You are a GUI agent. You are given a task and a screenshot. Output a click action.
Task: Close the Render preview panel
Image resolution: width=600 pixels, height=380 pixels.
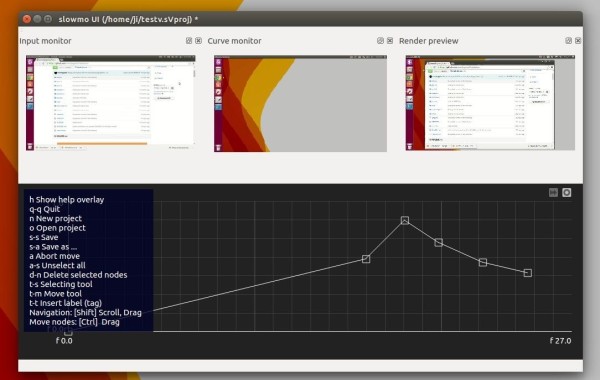pos(578,41)
